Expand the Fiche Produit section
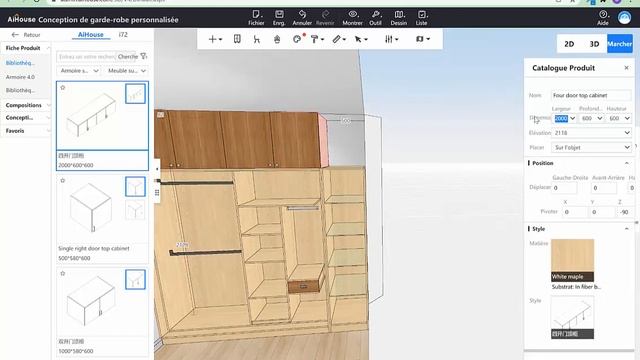 26,48
